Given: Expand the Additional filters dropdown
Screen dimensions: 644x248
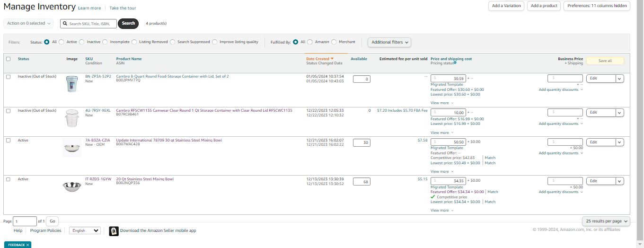Looking at the screenshot, I should pos(389,42).
